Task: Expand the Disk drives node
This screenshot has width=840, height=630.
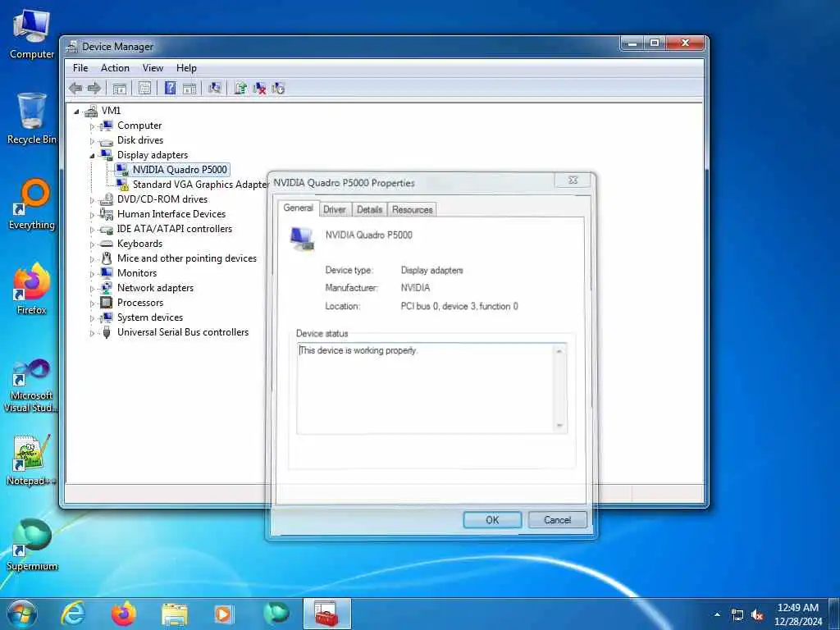Action: [92, 141]
